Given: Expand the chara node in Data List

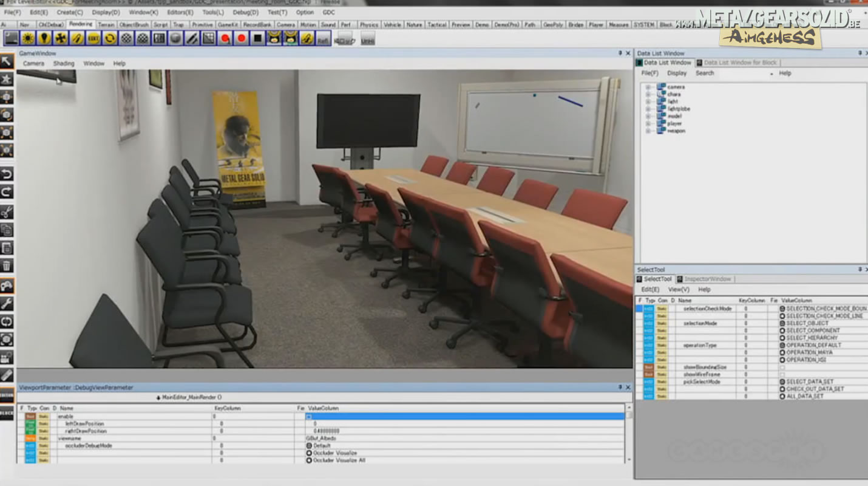Looking at the screenshot, I should [648, 94].
